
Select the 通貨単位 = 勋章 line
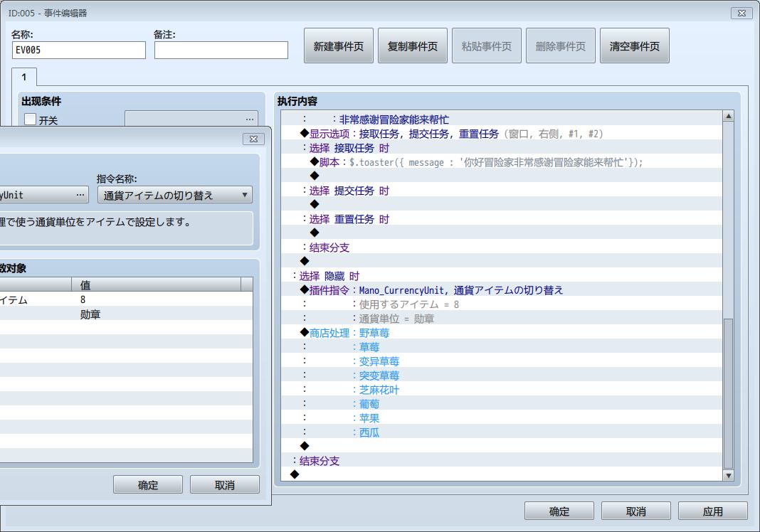502,319
